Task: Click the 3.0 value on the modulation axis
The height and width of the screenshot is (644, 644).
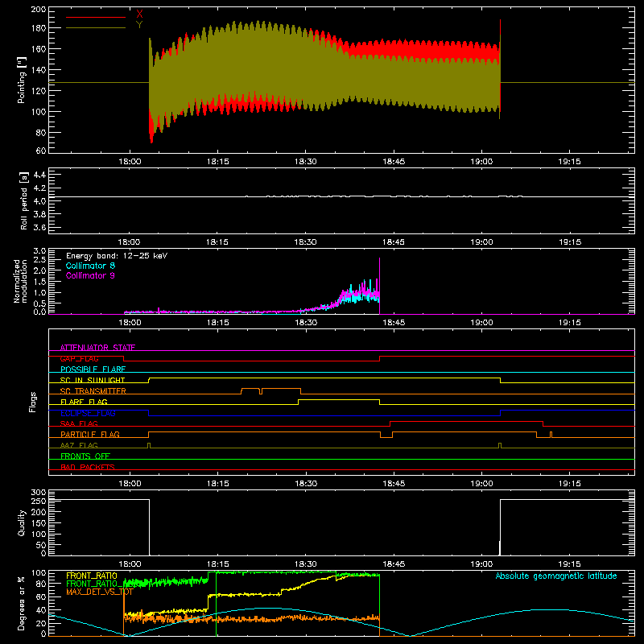Action: point(39,251)
